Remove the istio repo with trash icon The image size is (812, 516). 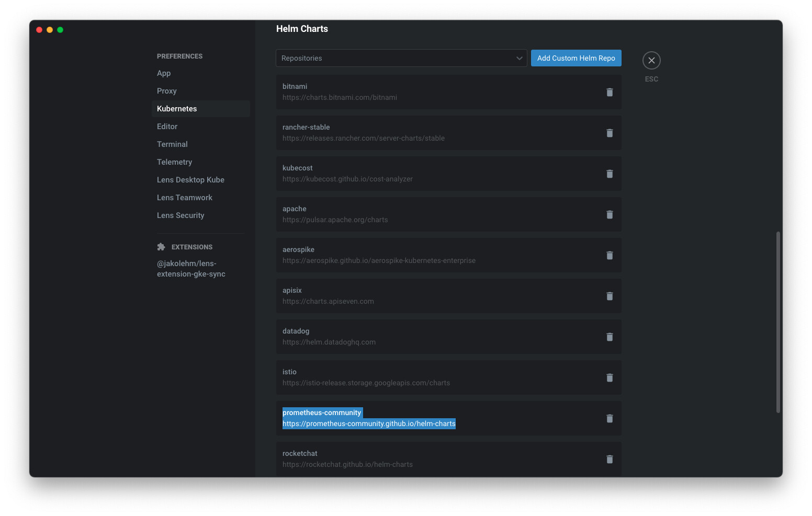click(x=610, y=378)
